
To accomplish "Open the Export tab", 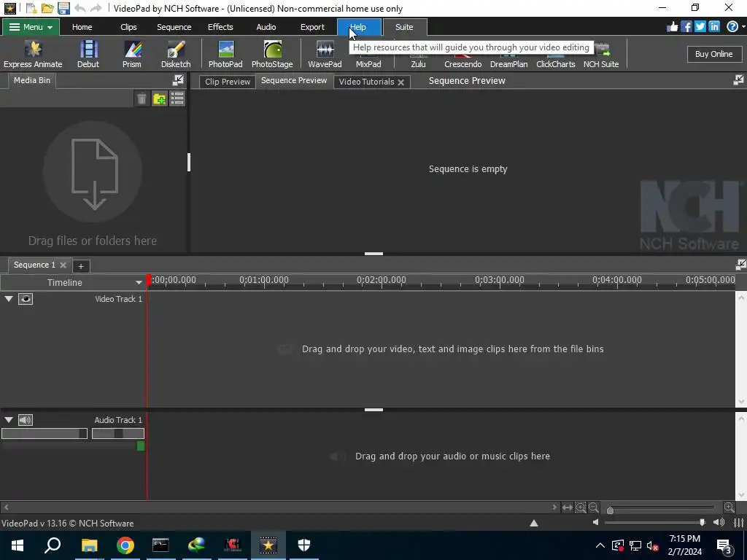I will click(x=312, y=27).
